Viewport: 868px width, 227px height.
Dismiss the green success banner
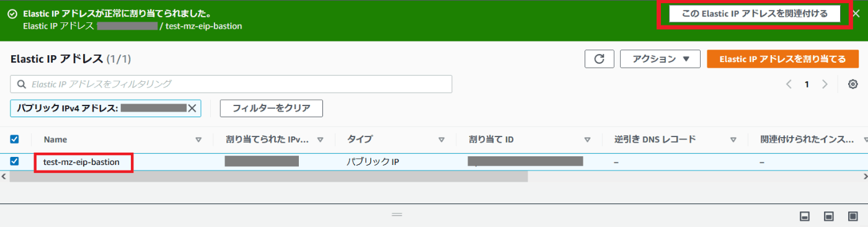(856, 14)
